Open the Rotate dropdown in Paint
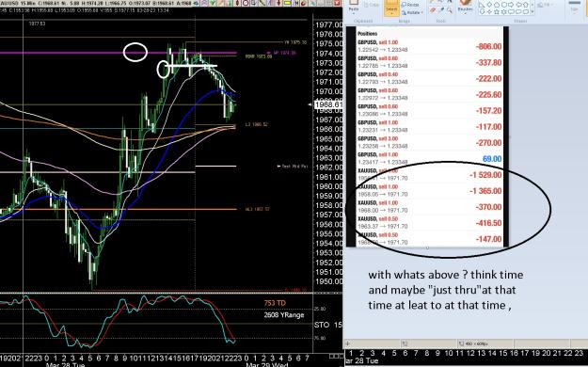This screenshot has height=367, width=588. click(412, 12)
